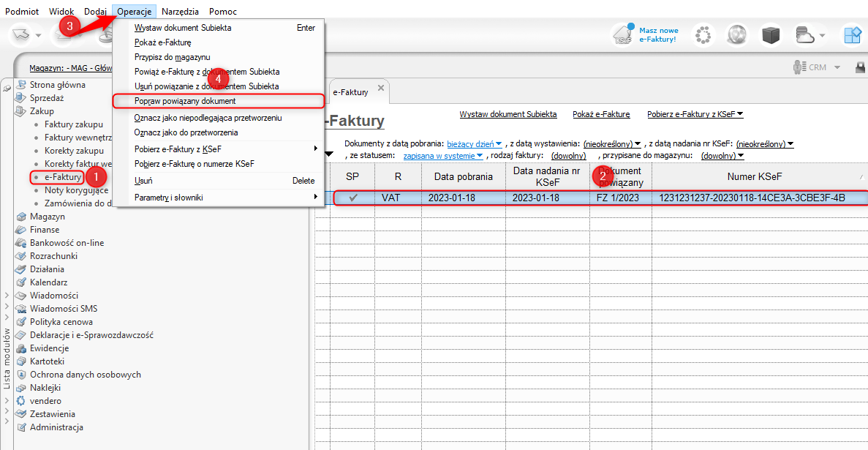Click the blue tiles icon at top right
This screenshot has width=868, height=450.
coord(852,34)
